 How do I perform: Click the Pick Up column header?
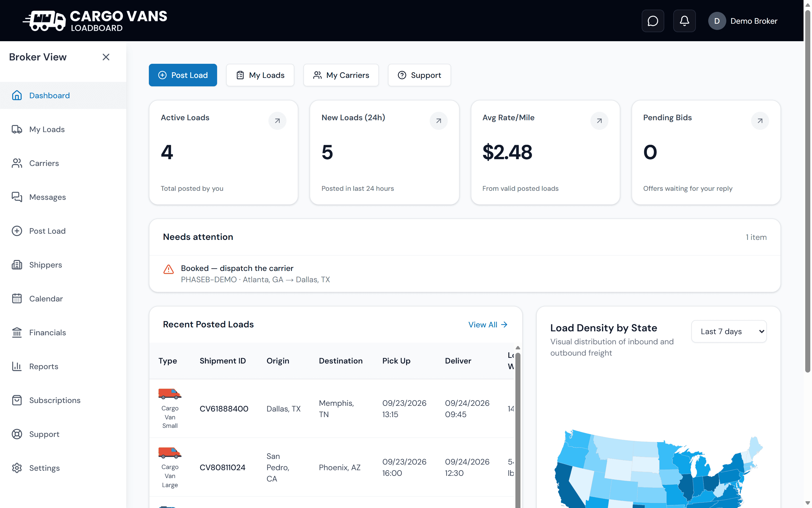click(396, 361)
